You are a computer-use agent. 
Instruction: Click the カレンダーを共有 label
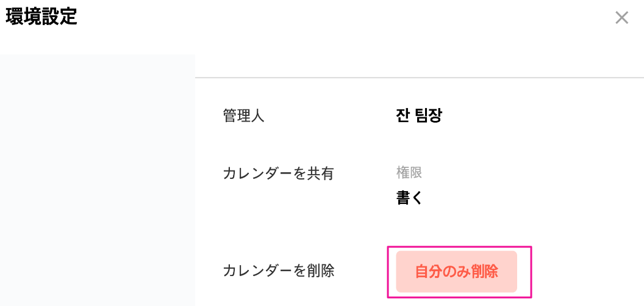(279, 173)
